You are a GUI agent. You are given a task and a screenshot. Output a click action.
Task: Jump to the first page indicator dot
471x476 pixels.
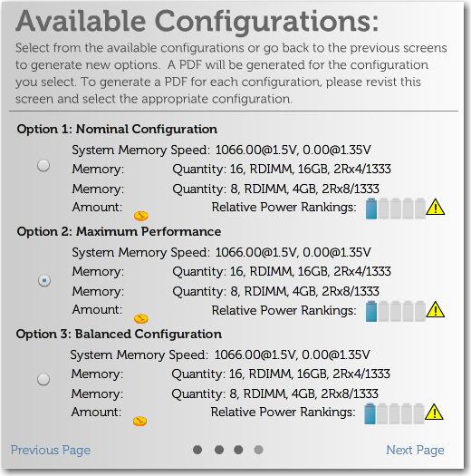coord(197,450)
